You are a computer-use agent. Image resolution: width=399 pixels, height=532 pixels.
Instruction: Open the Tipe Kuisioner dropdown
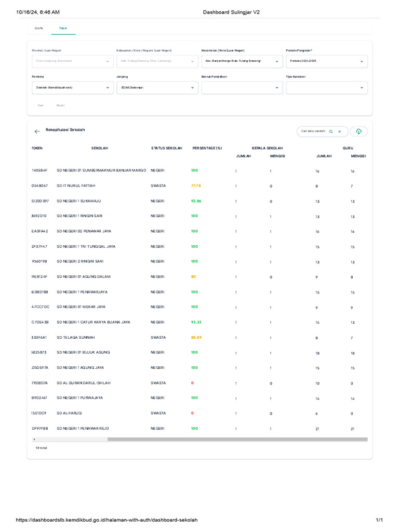point(326,88)
